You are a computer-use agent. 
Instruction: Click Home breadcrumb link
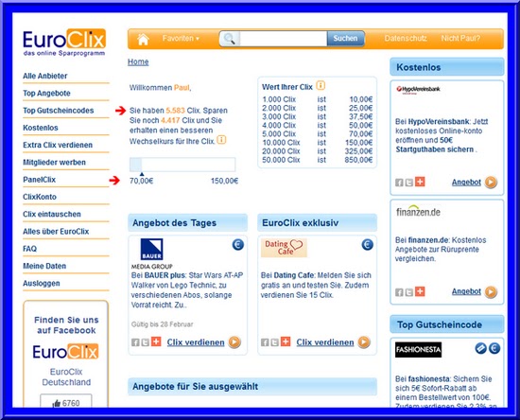point(138,61)
